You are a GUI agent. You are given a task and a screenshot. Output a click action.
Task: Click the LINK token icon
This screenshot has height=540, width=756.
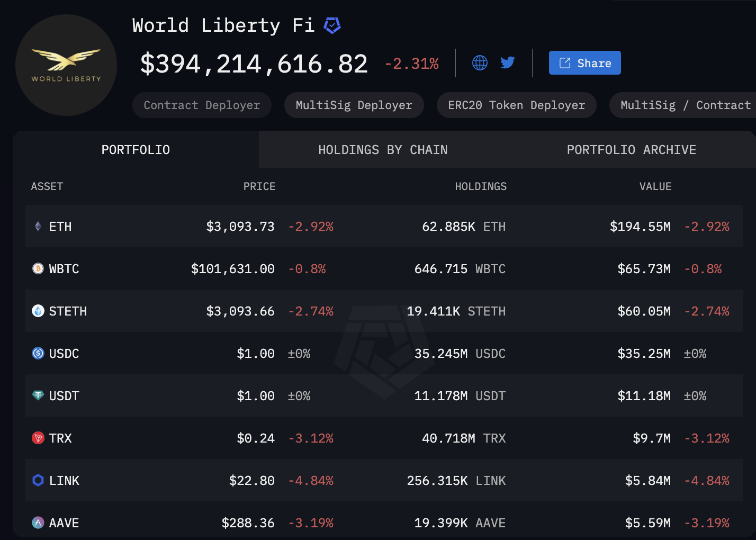38,481
